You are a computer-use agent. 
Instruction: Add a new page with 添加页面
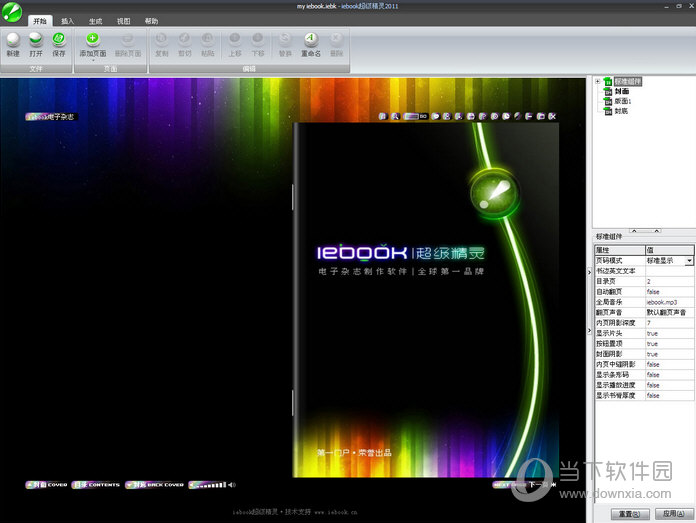(x=93, y=39)
